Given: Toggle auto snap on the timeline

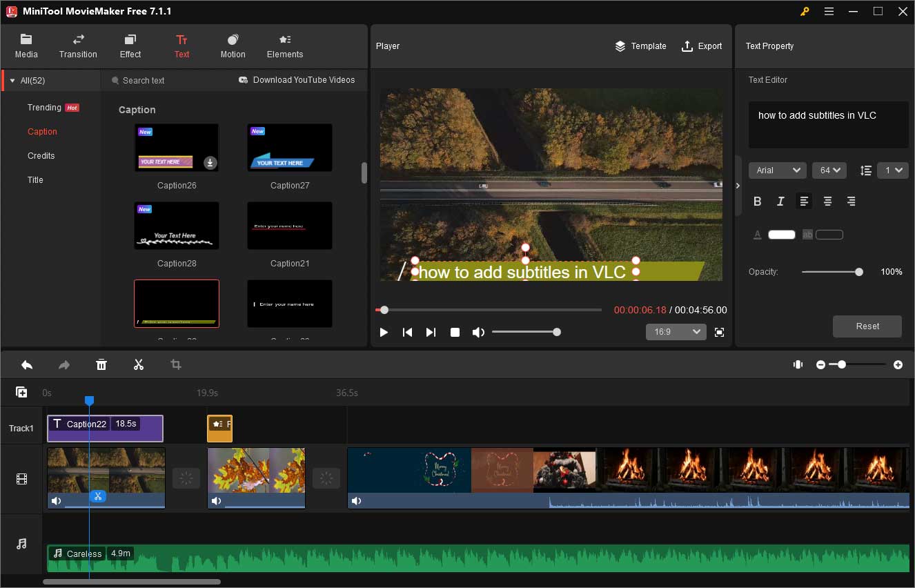Looking at the screenshot, I should 798,364.
